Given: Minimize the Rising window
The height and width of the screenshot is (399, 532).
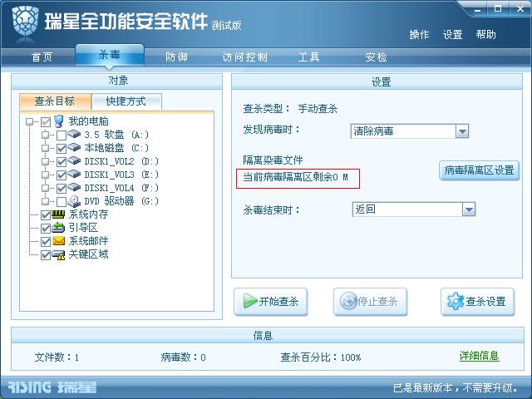Looking at the screenshot, I should coord(477,9).
